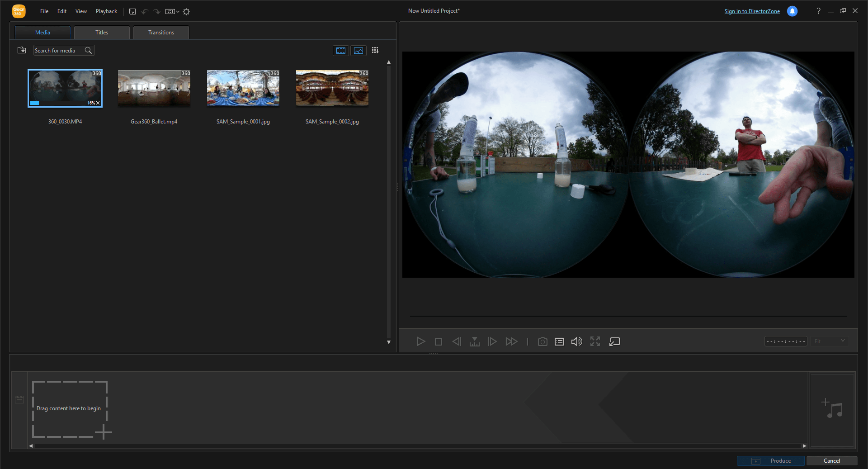Click the save project icon
The height and width of the screenshot is (469, 868).
click(132, 11)
